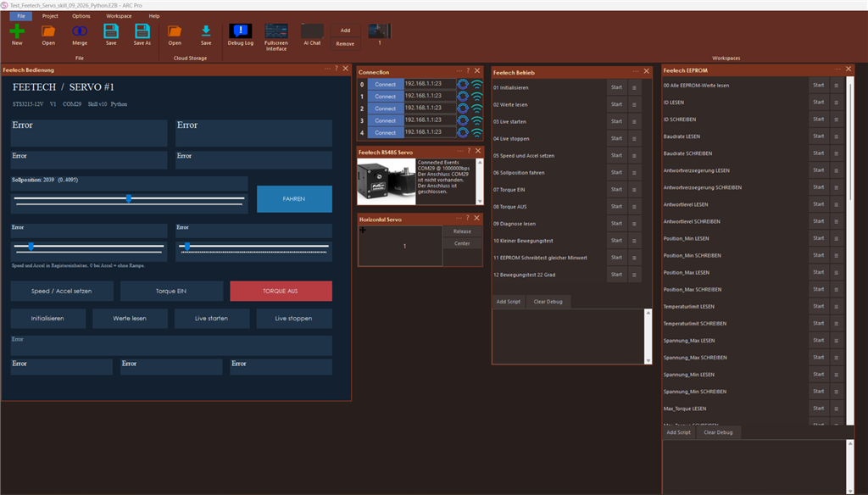Image resolution: width=868 pixels, height=495 pixels.
Task: Open menu icon for 12 Bewegungstest 22 Grad
Action: (x=634, y=275)
